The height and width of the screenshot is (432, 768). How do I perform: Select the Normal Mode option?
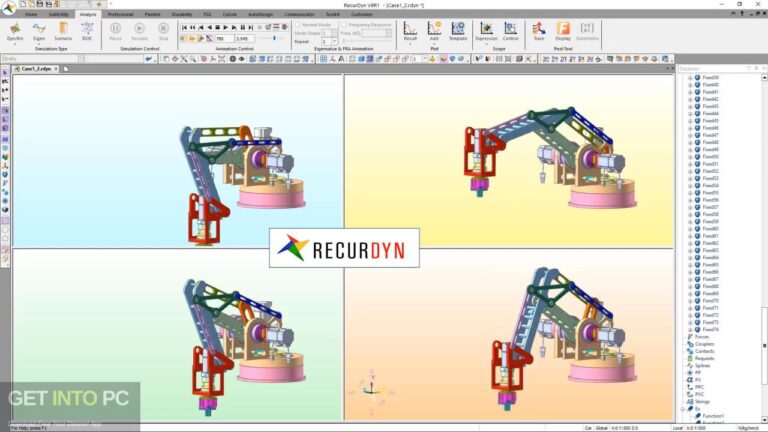pyautogui.click(x=297, y=24)
